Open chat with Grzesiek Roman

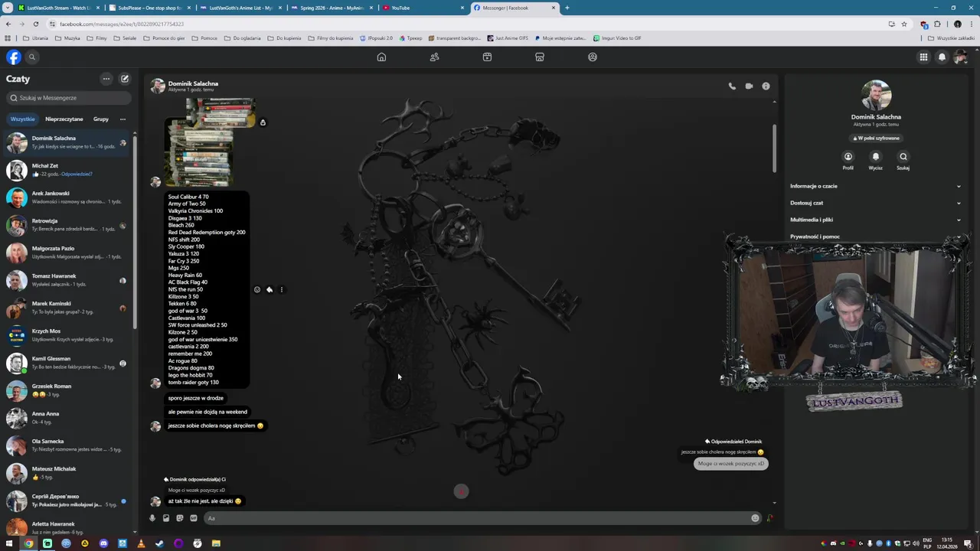pos(67,390)
